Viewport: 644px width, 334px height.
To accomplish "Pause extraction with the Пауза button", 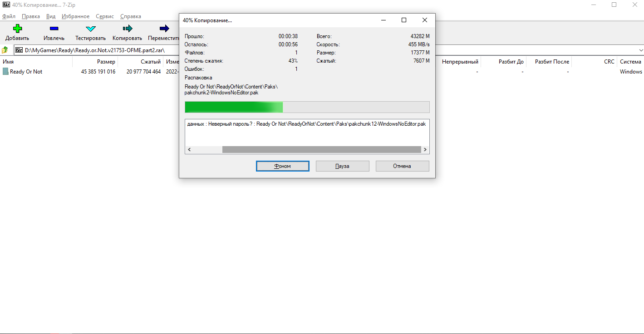I will 342,166.
